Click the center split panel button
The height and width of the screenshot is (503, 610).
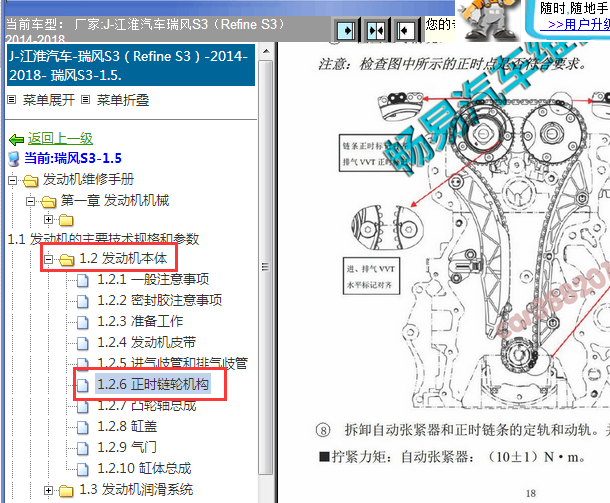(375, 30)
